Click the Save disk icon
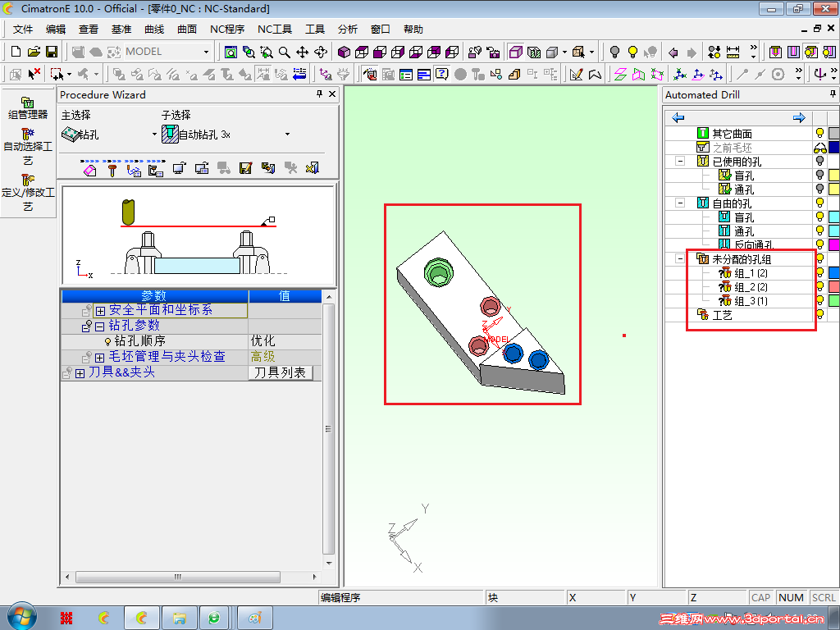The image size is (840, 630). click(52, 52)
